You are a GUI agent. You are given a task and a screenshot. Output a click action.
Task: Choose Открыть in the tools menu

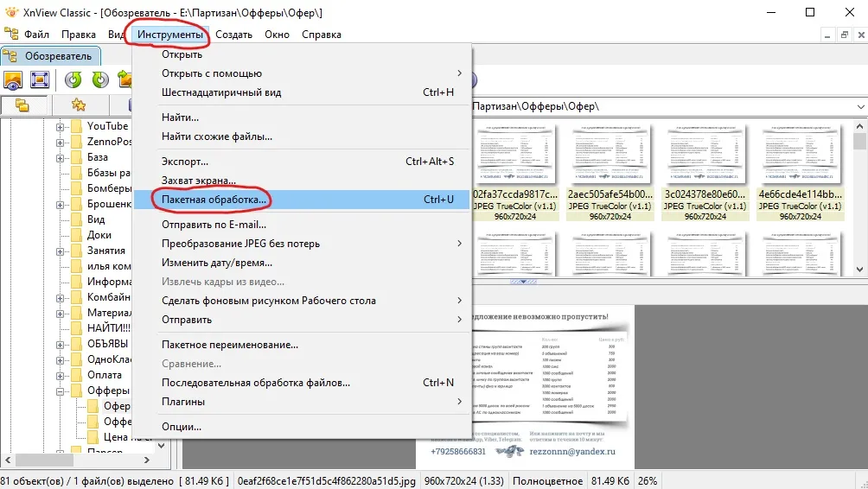(303, 54)
